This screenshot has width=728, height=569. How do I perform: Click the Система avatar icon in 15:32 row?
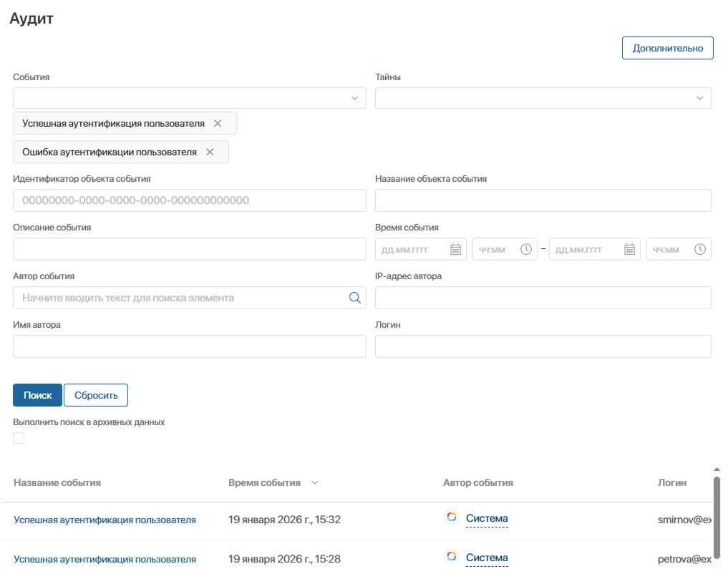(x=451, y=517)
